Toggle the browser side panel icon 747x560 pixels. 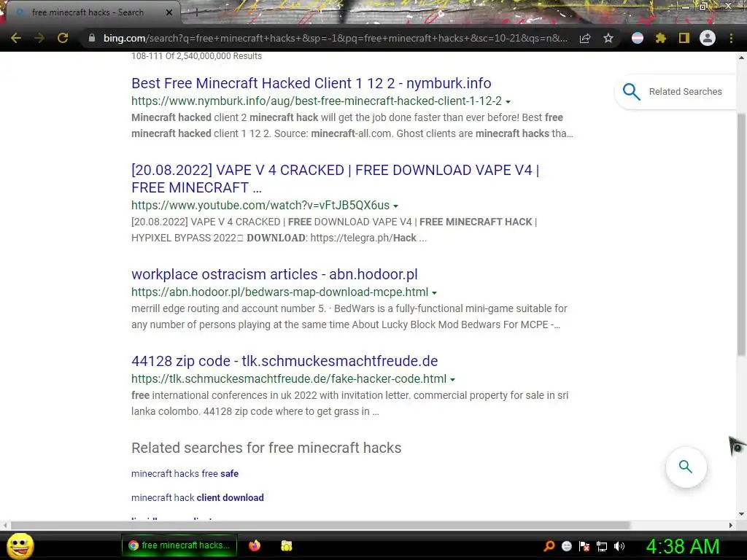tap(684, 38)
